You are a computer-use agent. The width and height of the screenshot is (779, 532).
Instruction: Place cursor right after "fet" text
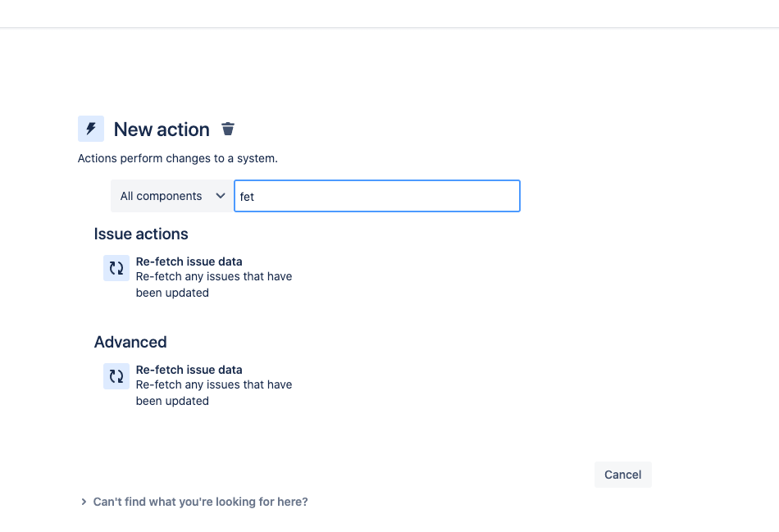(x=256, y=197)
